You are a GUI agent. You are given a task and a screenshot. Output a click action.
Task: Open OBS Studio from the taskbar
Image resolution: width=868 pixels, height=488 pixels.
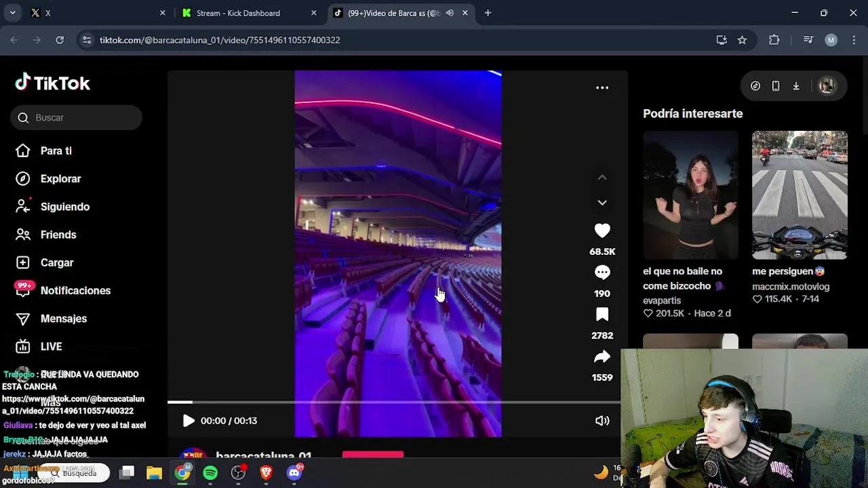point(238,473)
